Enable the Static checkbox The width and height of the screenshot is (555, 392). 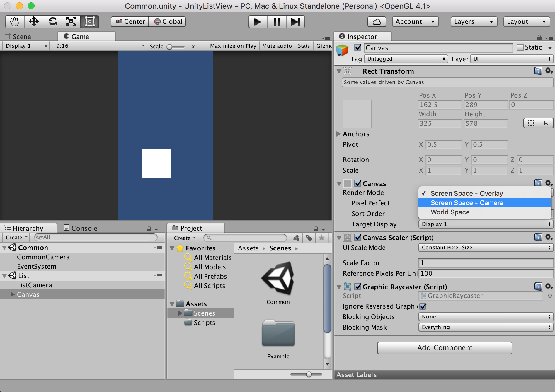coord(520,47)
